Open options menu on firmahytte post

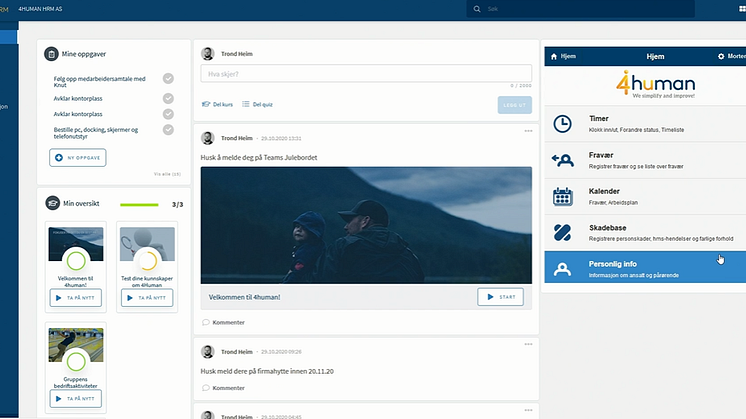pos(528,344)
